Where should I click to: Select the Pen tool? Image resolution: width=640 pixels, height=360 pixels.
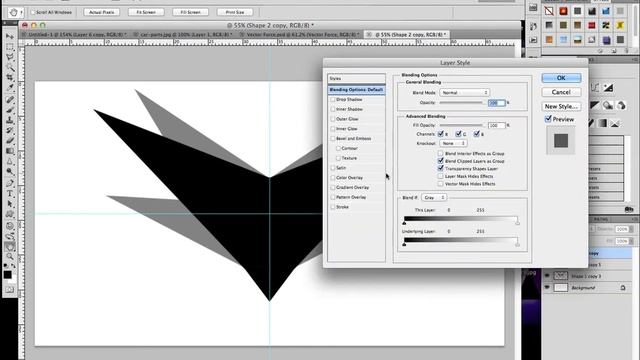(10, 183)
